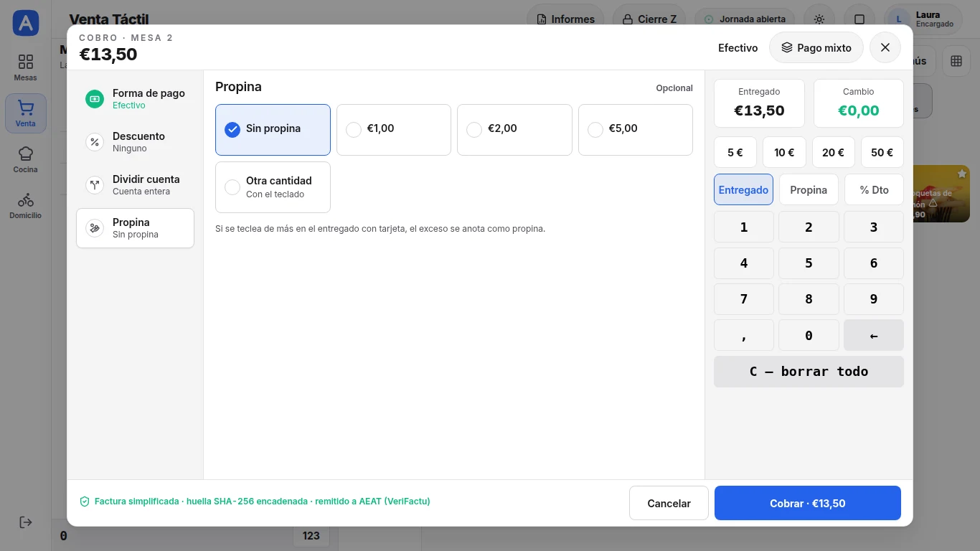Open the Domicilio delivery bike section

point(25,205)
